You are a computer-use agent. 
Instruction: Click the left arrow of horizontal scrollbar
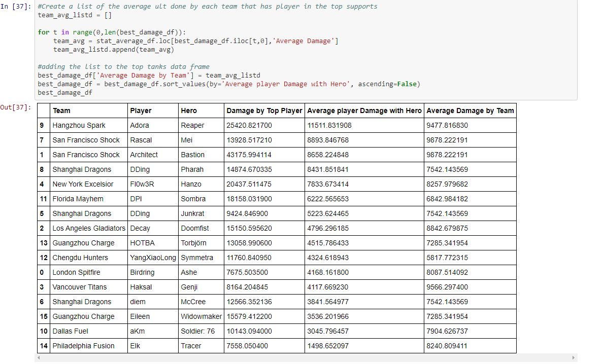click(38, 358)
